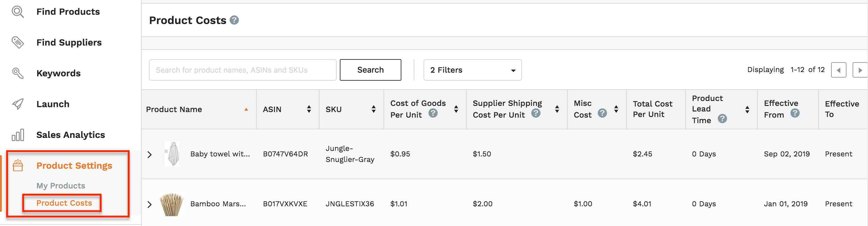Image resolution: width=868 pixels, height=226 pixels.
Task: Expand the Bamboo Mars product row
Action: click(x=150, y=204)
